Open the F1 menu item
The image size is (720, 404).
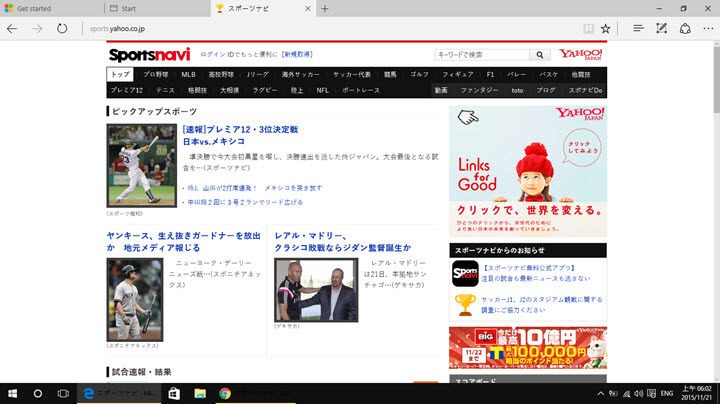point(490,74)
